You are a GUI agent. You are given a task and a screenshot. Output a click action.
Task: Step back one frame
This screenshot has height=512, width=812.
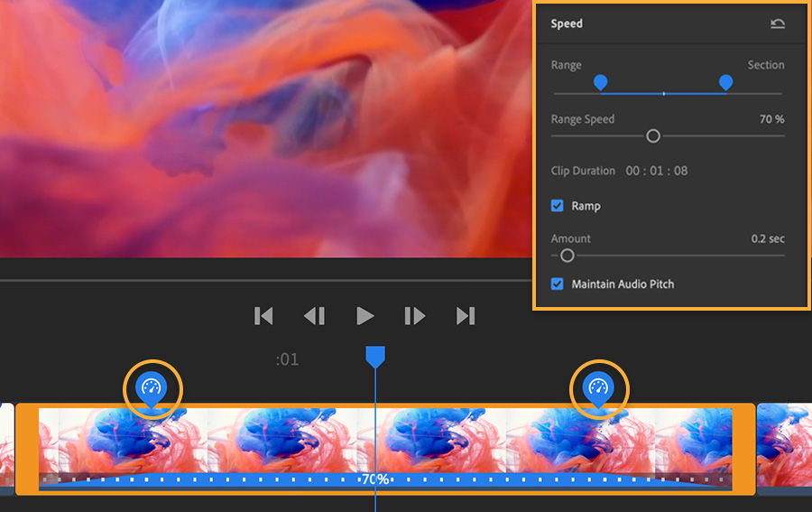click(314, 315)
